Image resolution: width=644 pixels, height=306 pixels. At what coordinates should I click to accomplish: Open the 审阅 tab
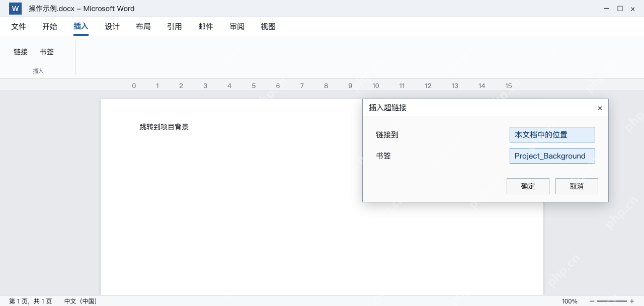tap(237, 27)
